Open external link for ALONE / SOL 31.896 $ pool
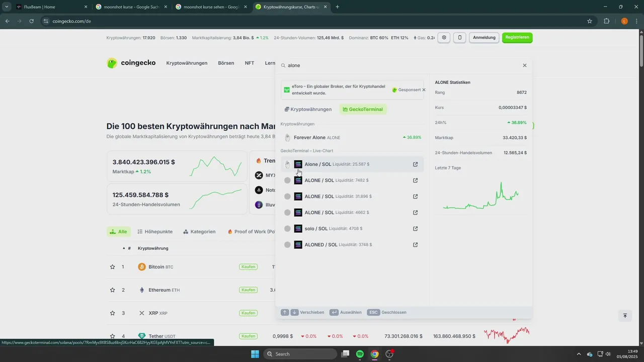This screenshot has height=362, width=644. coord(416,197)
